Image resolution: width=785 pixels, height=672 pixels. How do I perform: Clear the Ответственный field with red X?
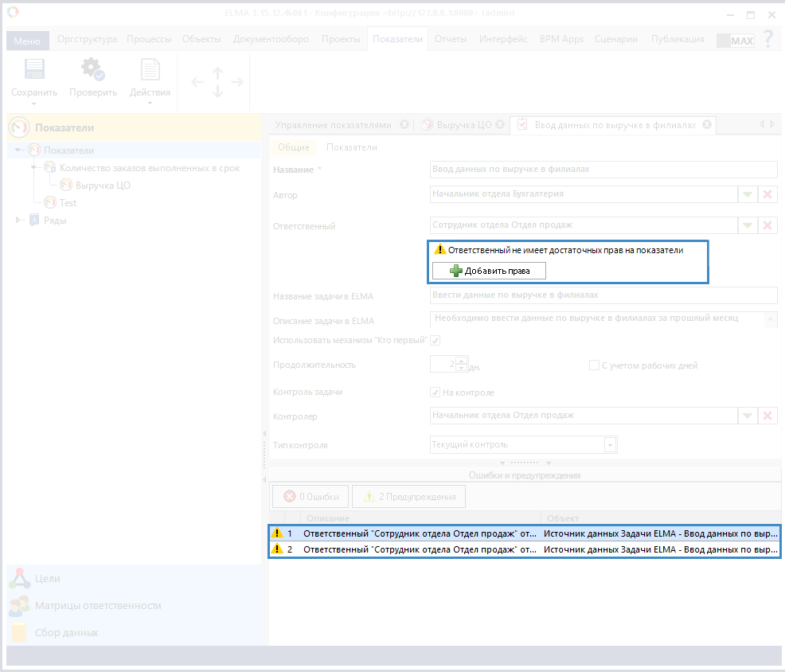[767, 226]
